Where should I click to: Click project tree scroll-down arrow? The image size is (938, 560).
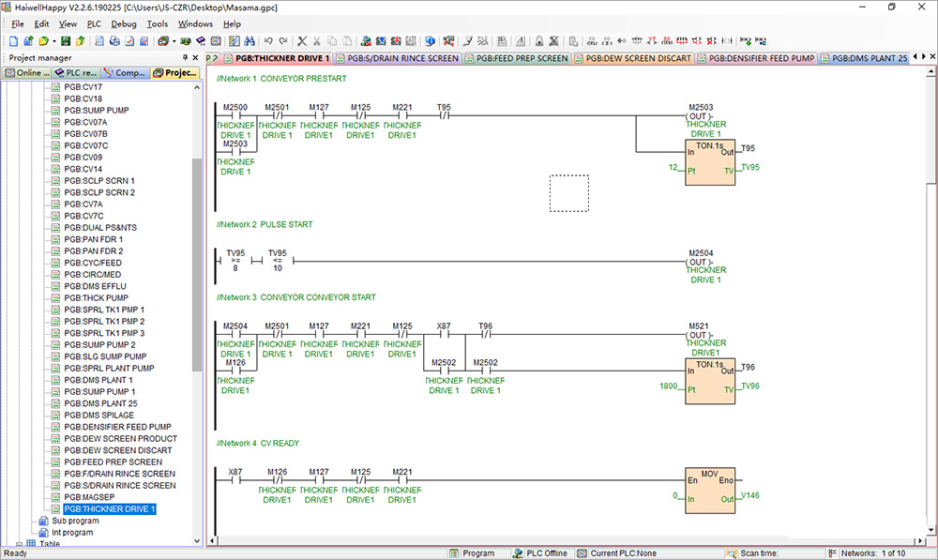[x=197, y=541]
